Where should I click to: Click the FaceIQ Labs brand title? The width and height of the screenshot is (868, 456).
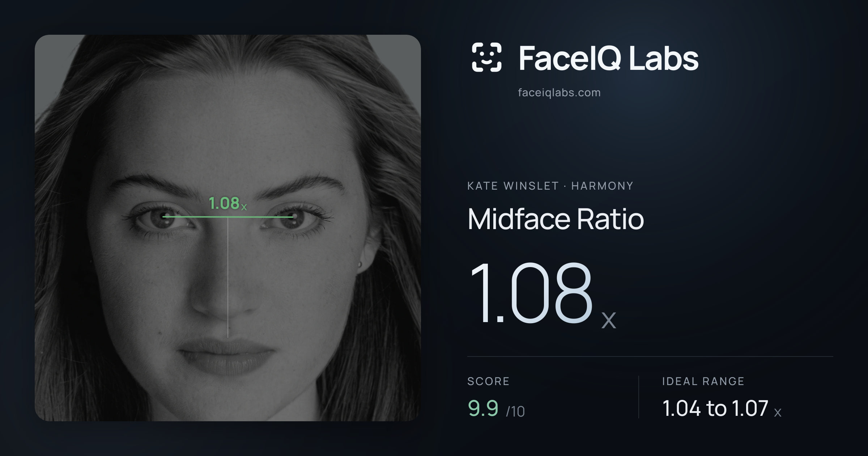pos(608,58)
